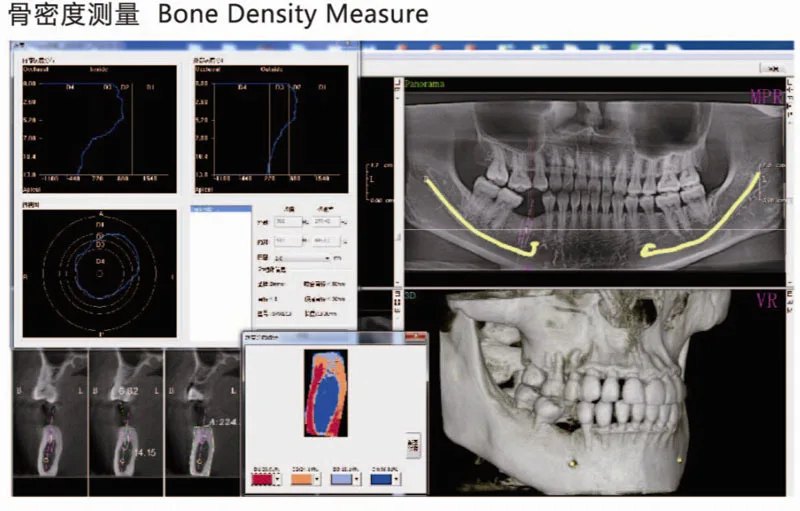Screen dimensions: 800x511
Task: Click the right yellow marker on the 3D jaw
Action: pos(680,460)
